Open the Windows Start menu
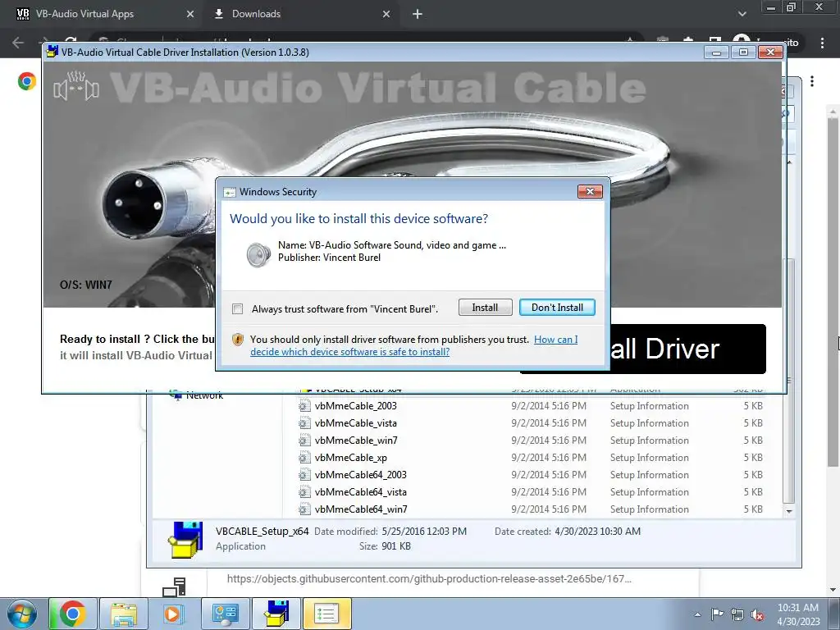Viewport: 840px width, 630px height. [21, 614]
